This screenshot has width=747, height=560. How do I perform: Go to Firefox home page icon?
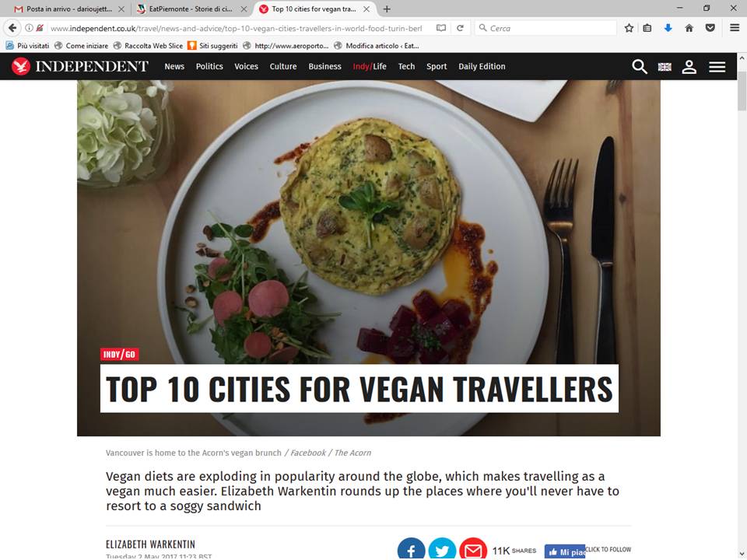click(x=689, y=28)
